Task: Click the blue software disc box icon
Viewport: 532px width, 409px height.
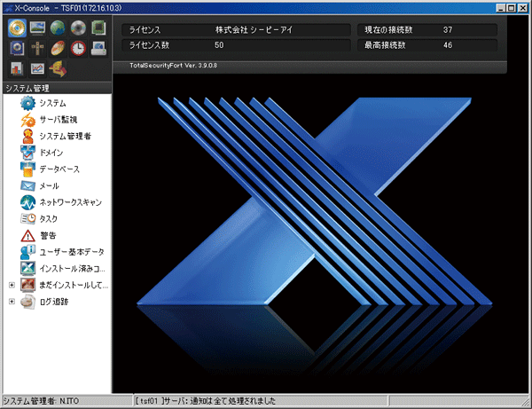Action: point(17,48)
